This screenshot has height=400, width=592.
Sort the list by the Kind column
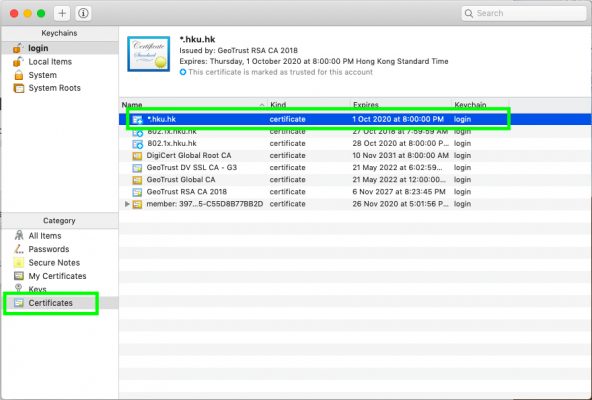pos(308,104)
